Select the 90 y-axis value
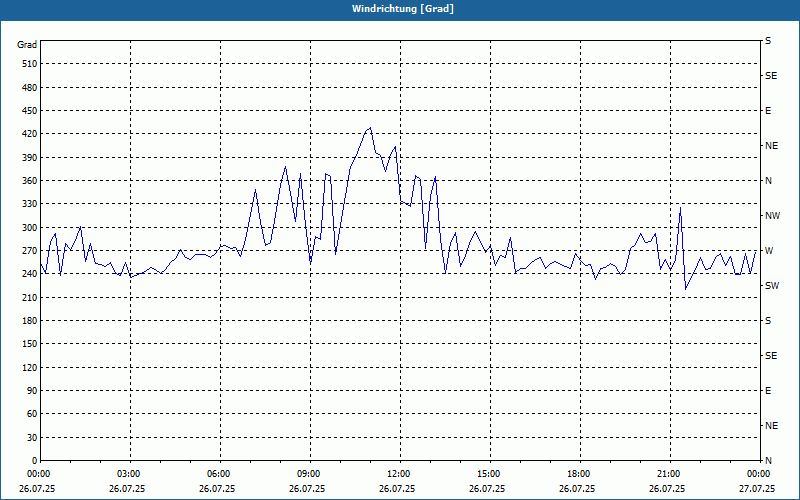Viewport: 800px width, 500px height. pos(32,391)
